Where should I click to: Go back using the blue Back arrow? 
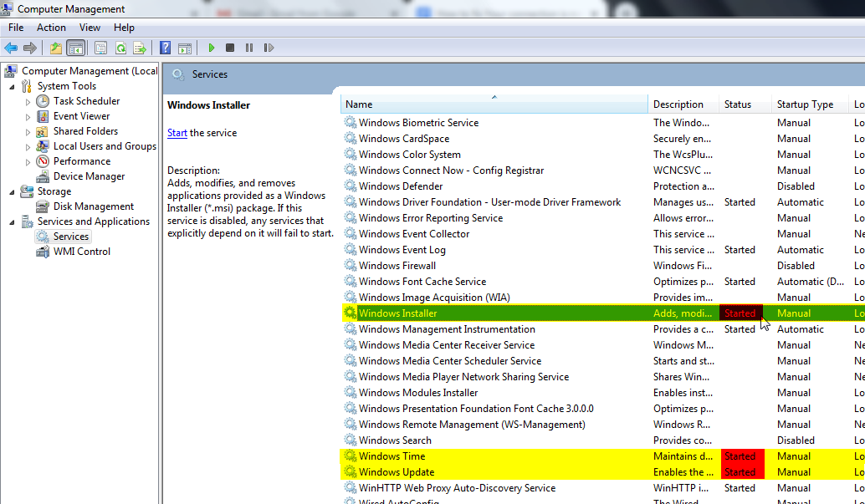point(11,48)
